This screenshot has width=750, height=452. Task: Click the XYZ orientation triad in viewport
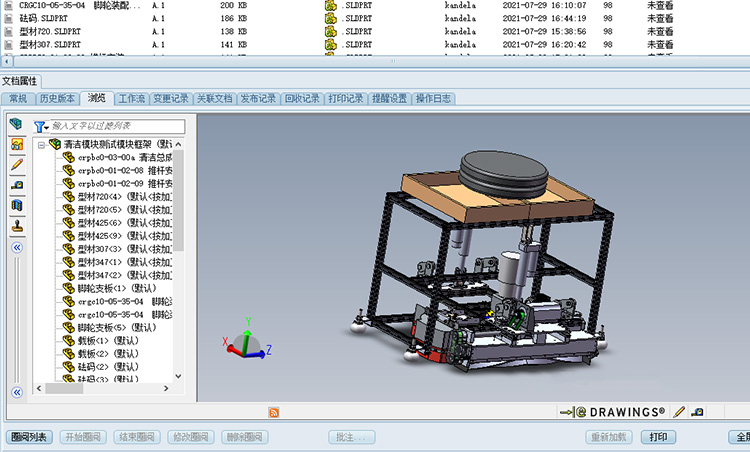247,340
